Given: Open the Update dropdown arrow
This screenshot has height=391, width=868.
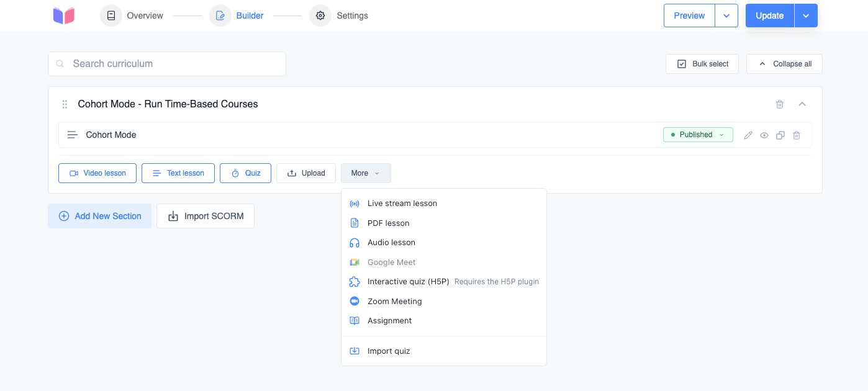Looking at the screenshot, I should (x=806, y=16).
